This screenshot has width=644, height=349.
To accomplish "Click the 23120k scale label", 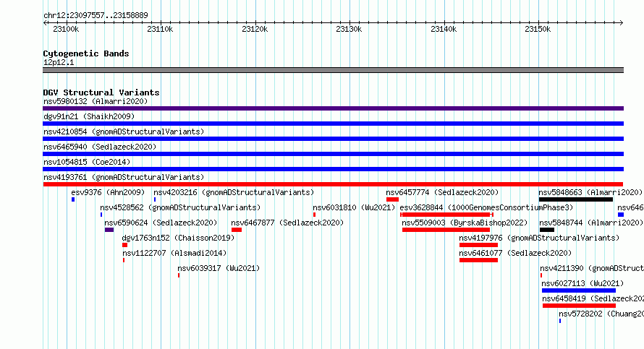I will coord(255,29).
